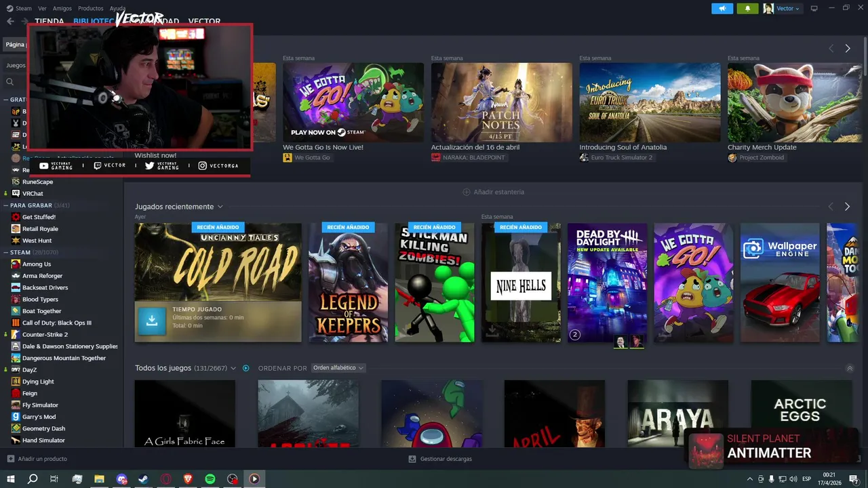Click the Counter-Strike 2 sidebar icon
This screenshot has height=488, width=868.
click(16, 334)
